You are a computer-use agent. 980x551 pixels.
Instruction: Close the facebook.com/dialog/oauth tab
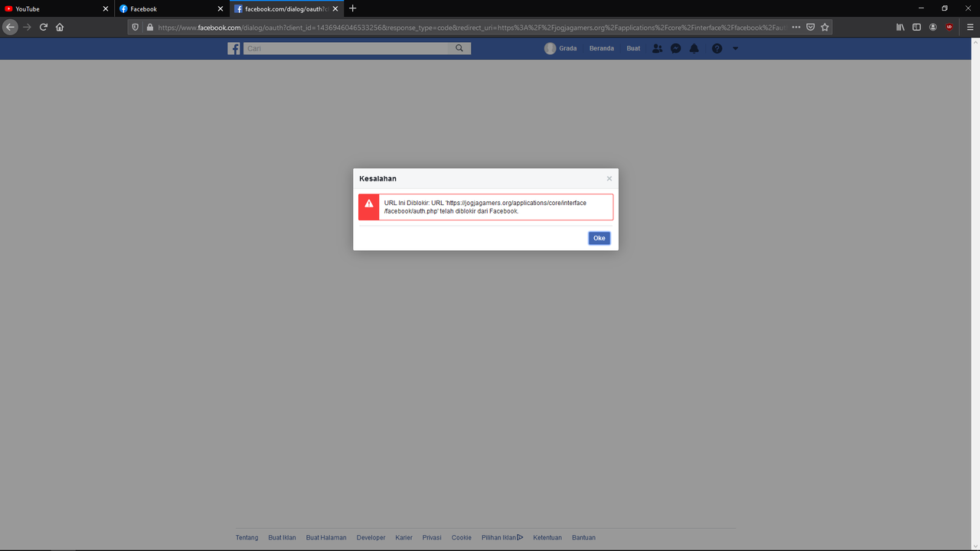pyautogui.click(x=335, y=8)
